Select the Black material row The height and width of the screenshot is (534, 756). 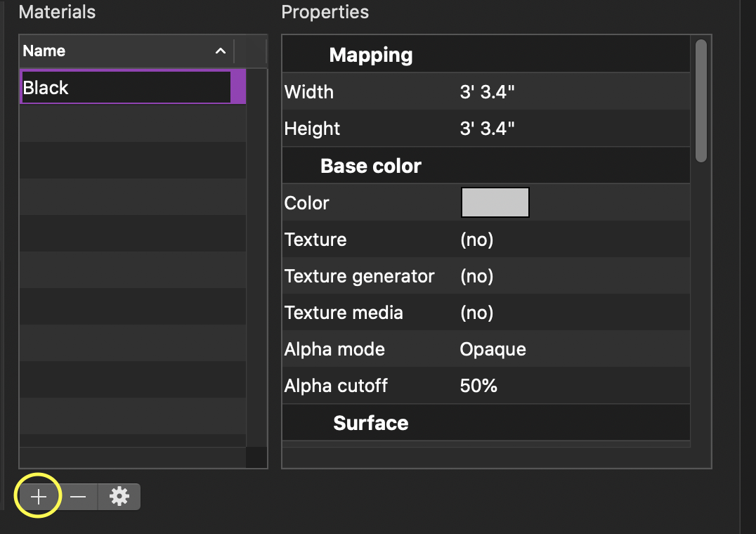click(133, 87)
